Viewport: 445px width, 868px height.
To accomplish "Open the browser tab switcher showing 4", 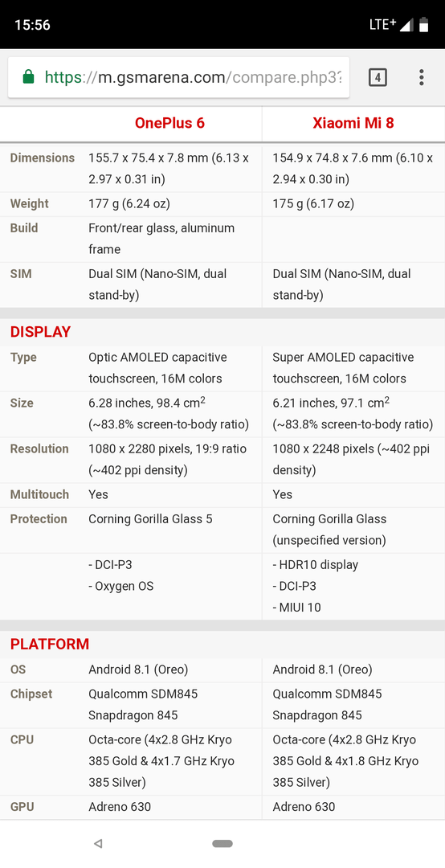I will pos(378,77).
